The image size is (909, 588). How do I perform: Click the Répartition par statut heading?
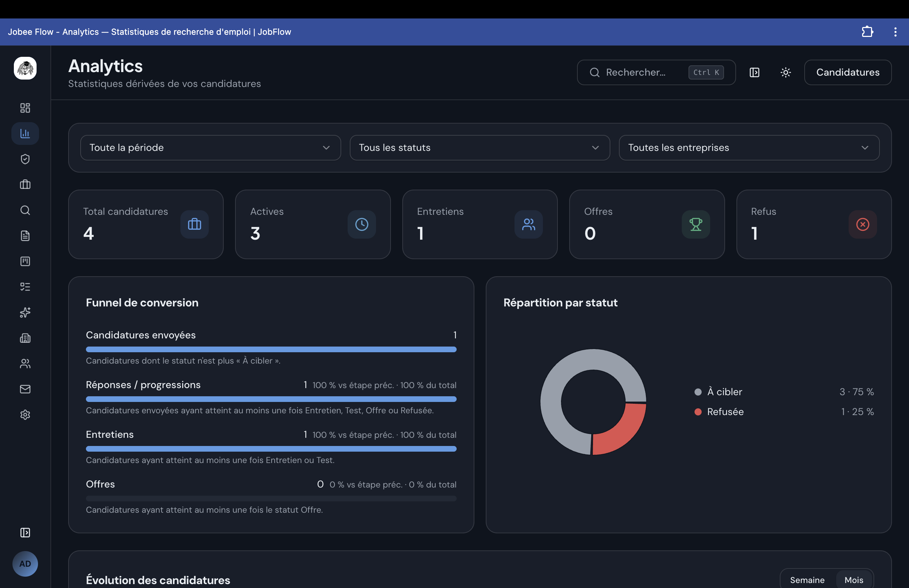click(560, 303)
